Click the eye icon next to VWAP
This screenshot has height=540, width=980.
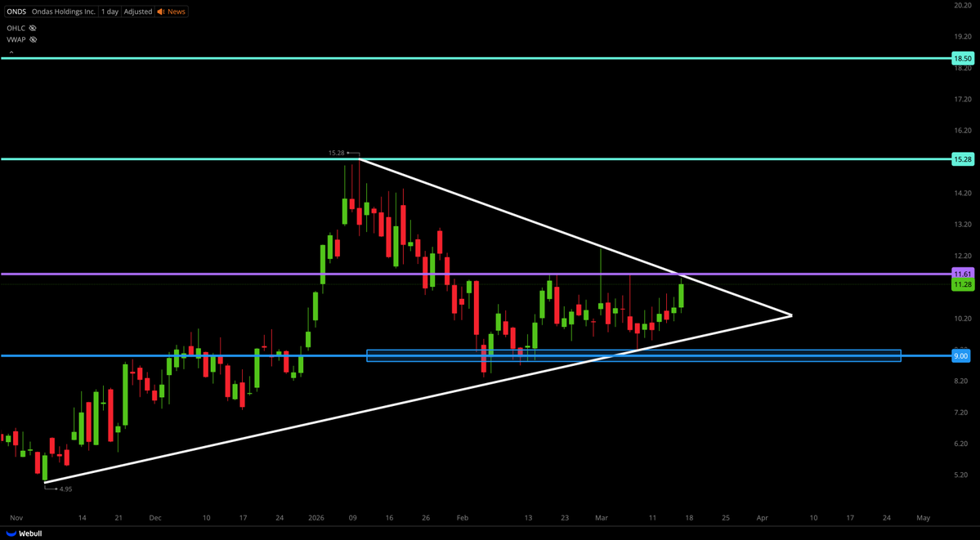32,39
